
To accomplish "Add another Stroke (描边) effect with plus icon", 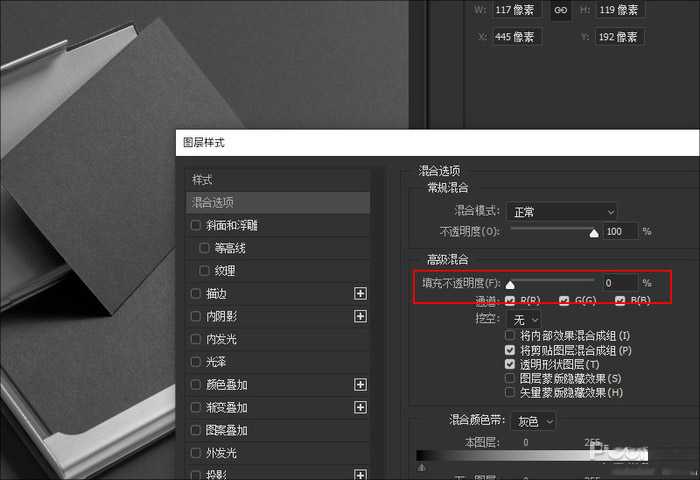I will [x=360, y=294].
